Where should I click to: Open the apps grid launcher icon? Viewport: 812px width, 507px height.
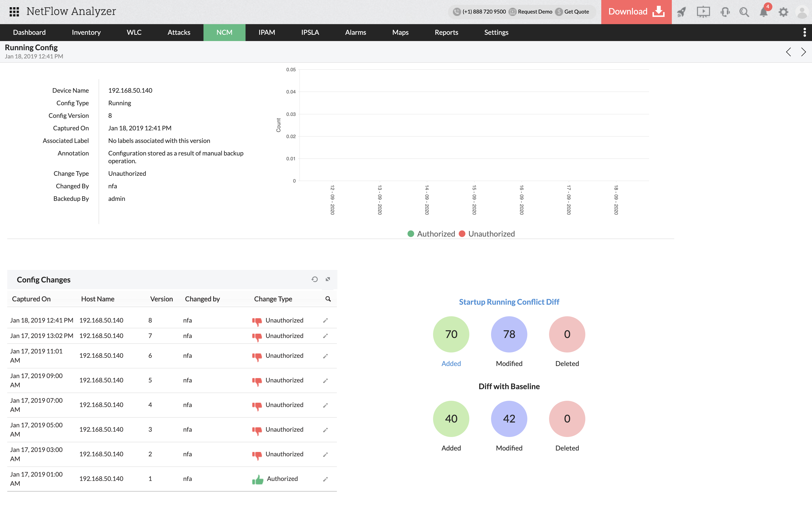click(14, 12)
